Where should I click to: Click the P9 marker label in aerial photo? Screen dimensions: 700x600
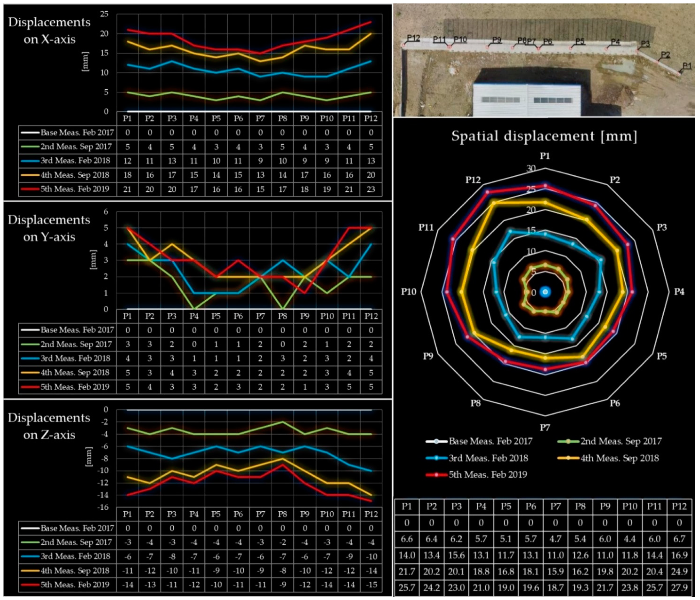(496, 40)
